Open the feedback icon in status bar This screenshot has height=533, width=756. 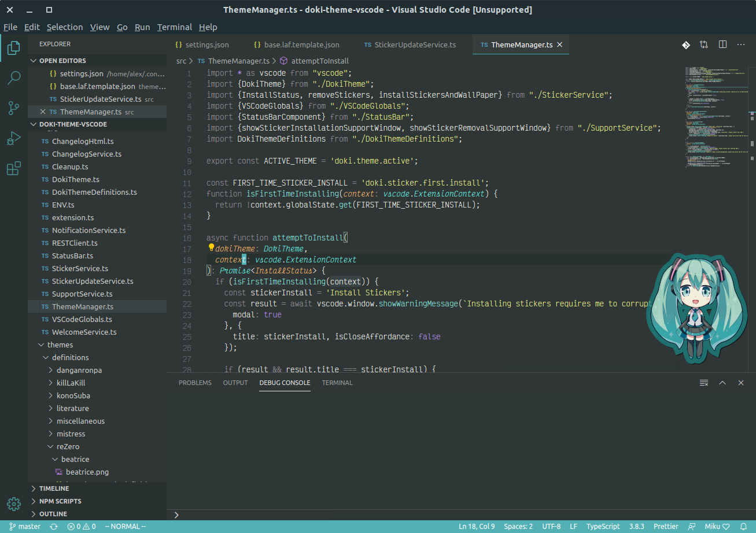click(692, 527)
